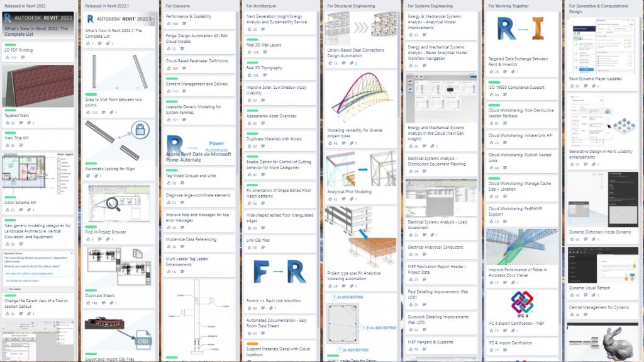Click vote icon on Duplicate Sheets card
The width and height of the screenshot is (644, 362).
88,303
